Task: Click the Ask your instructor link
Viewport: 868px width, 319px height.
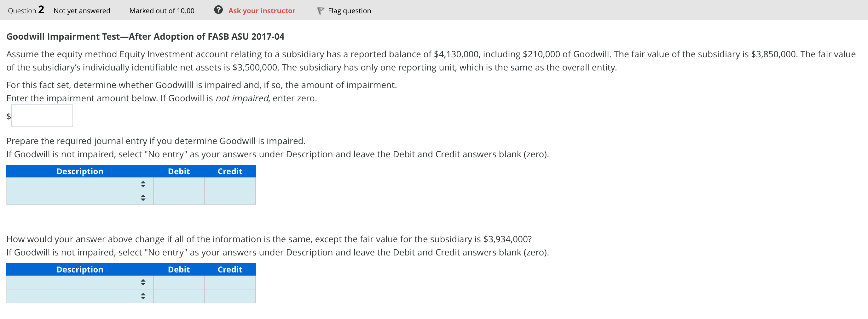Action: (262, 10)
